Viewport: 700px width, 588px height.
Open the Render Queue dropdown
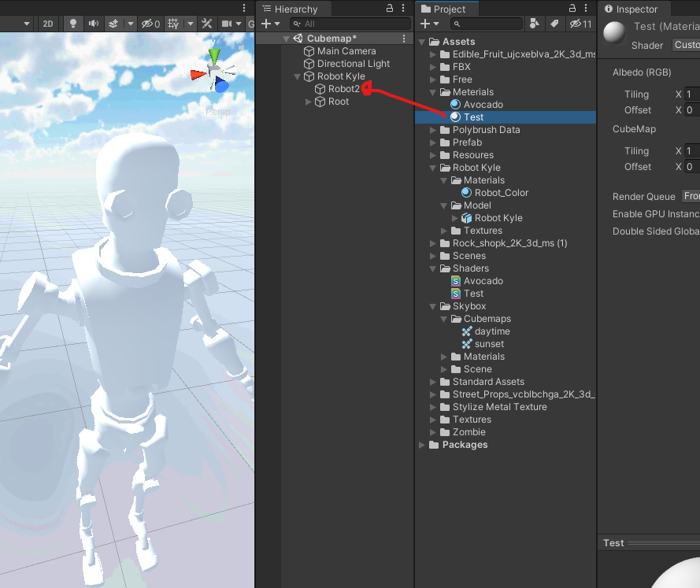[x=691, y=196]
